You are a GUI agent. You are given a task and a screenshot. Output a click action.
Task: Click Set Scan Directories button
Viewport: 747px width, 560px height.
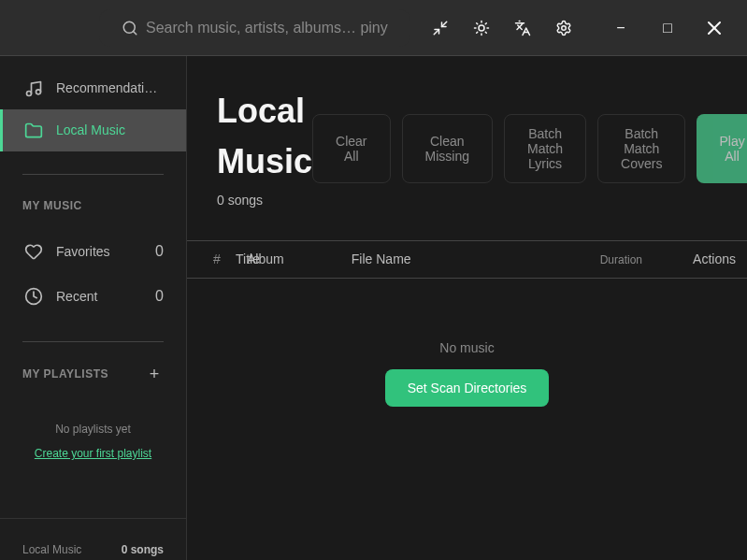coord(467,388)
